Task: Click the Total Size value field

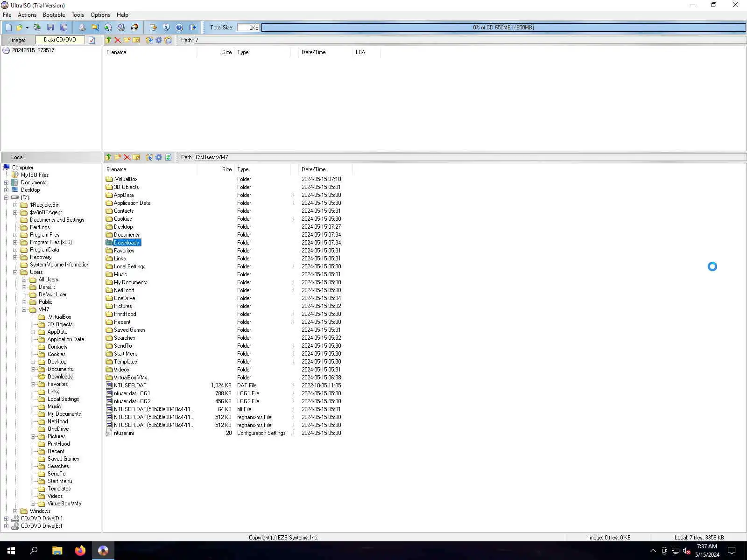Action: coord(248,28)
